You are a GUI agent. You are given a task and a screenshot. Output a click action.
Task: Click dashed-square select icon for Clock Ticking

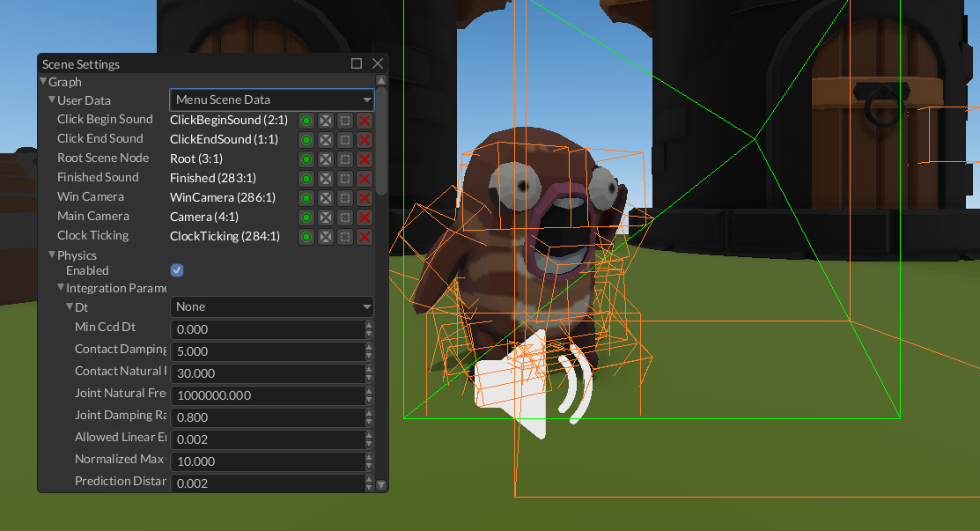click(x=345, y=237)
